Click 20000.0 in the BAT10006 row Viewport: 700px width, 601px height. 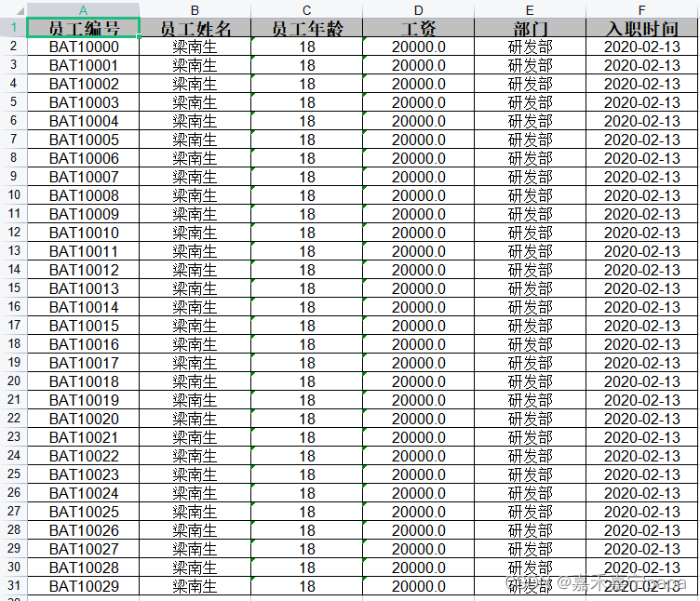click(x=418, y=158)
